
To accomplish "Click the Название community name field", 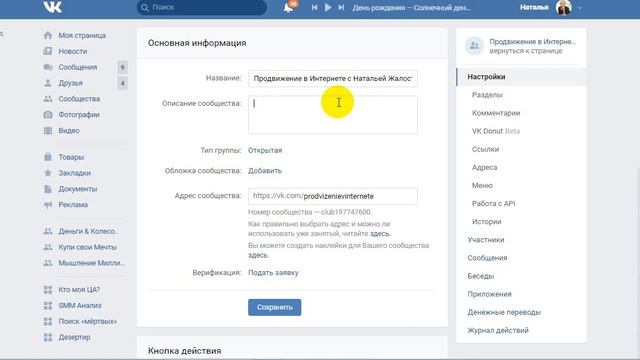I will tap(333, 78).
